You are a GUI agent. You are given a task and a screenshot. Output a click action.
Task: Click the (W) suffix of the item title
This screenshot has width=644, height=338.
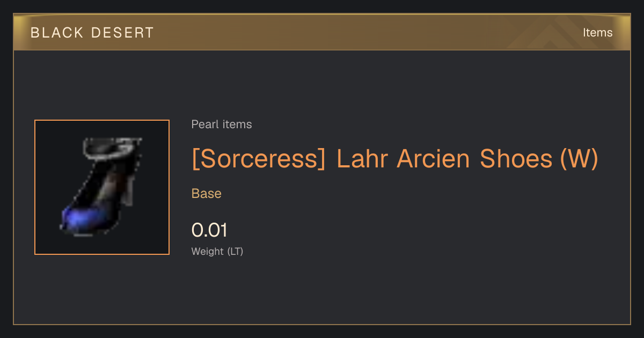coord(579,159)
